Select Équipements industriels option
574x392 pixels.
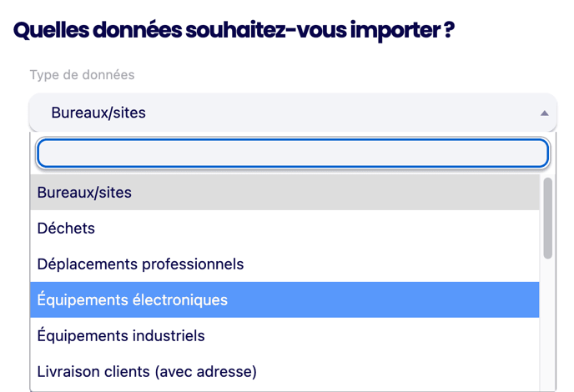[284, 336]
